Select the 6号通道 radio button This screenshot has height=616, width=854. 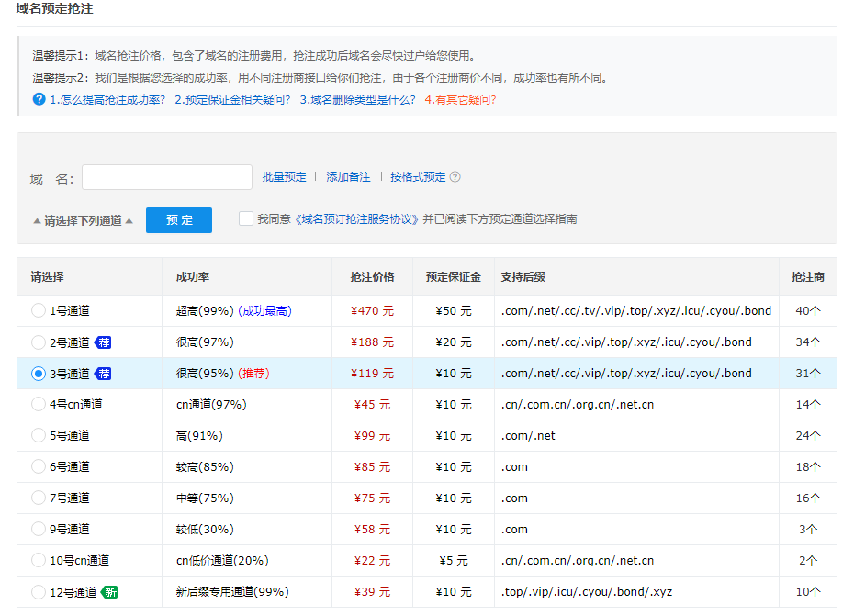(39, 466)
